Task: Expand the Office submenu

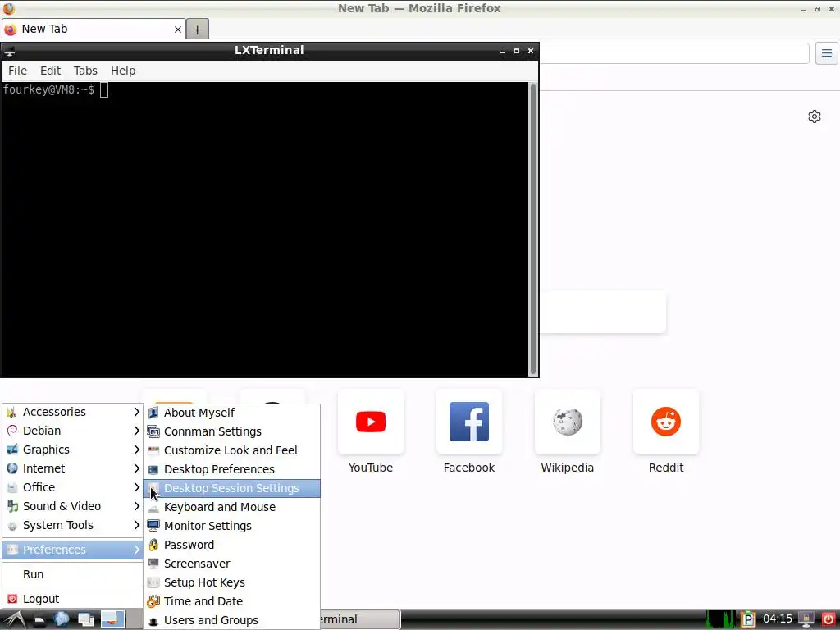Action: 72,487
